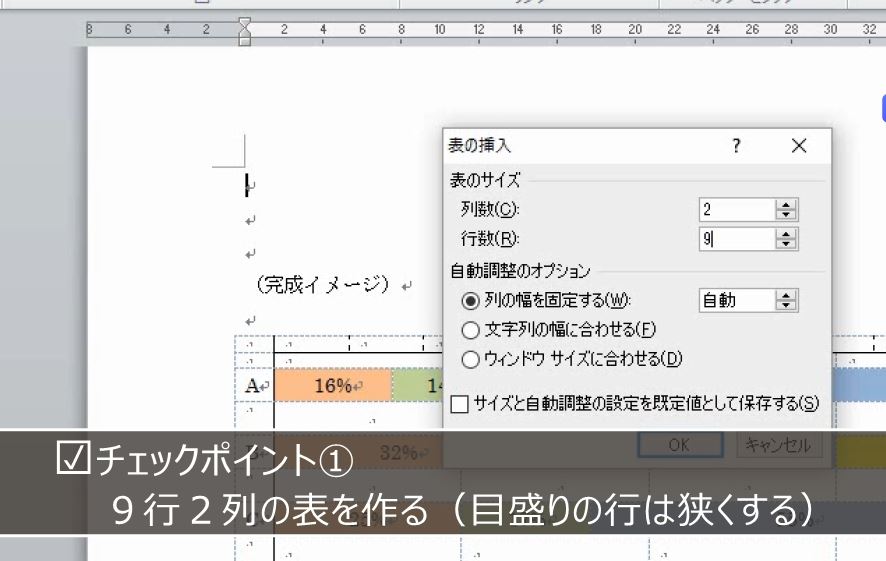Click the (完成イメージ) text line
This screenshot has width=886, height=561.
[x=323, y=284]
